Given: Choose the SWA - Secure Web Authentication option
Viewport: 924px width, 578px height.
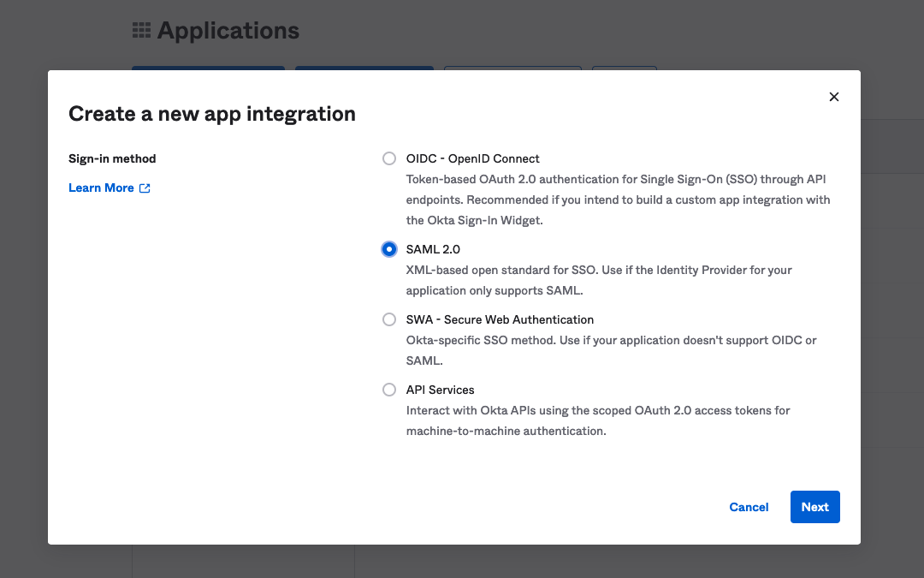Looking at the screenshot, I should pyautogui.click(x=389, y=319).
